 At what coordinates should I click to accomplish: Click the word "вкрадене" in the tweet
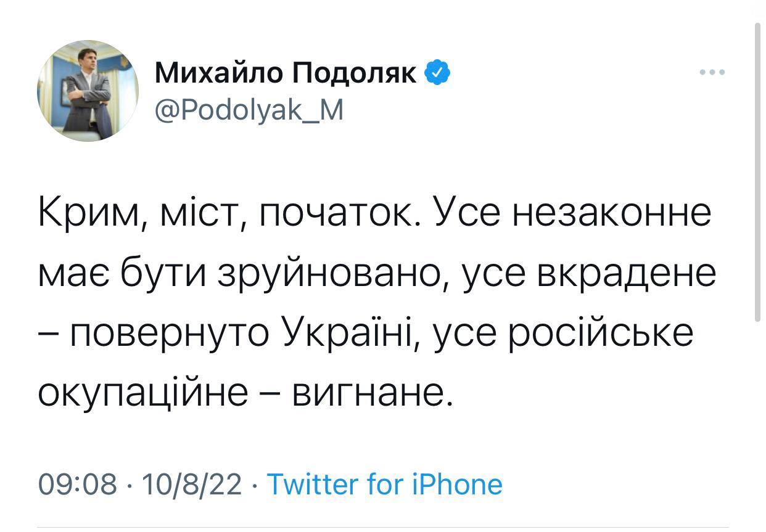click(x=627, y=274)
